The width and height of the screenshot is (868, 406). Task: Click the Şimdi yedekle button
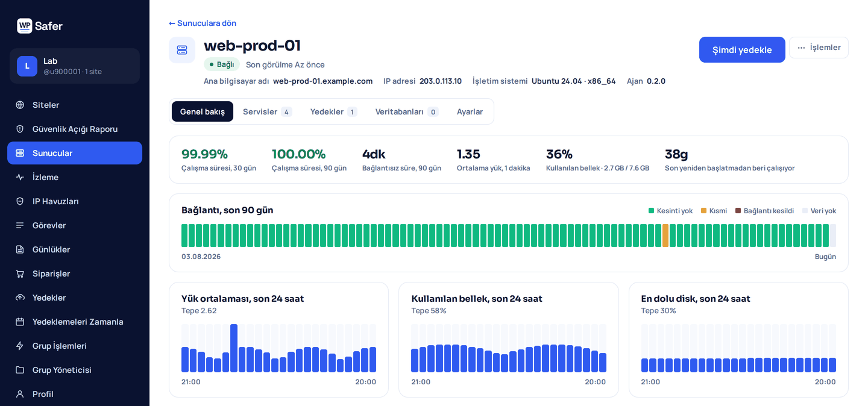742,50
